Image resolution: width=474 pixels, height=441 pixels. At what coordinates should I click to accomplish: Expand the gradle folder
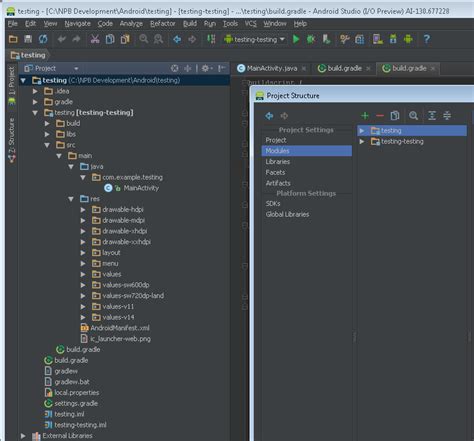click(x=35, y=102)
